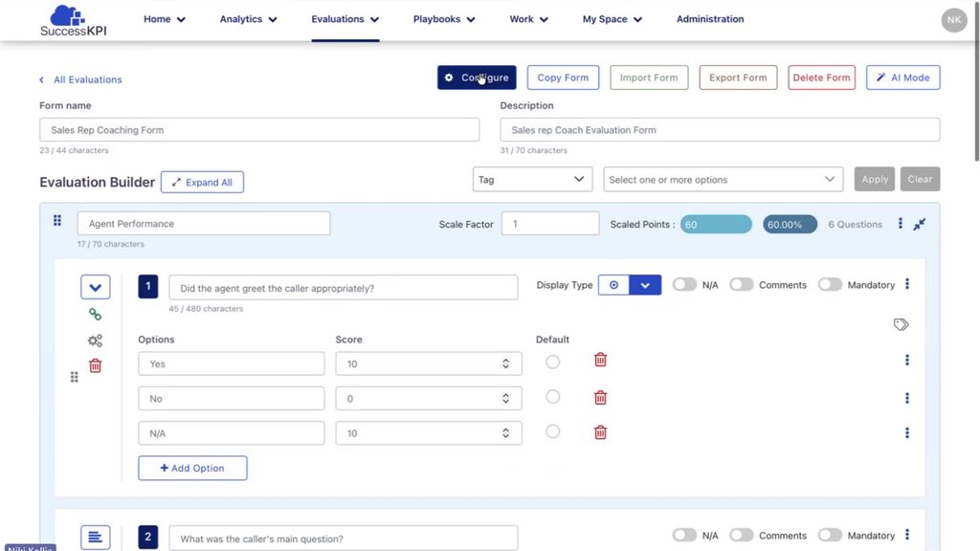Click the Description input field

tap(720, 130)
